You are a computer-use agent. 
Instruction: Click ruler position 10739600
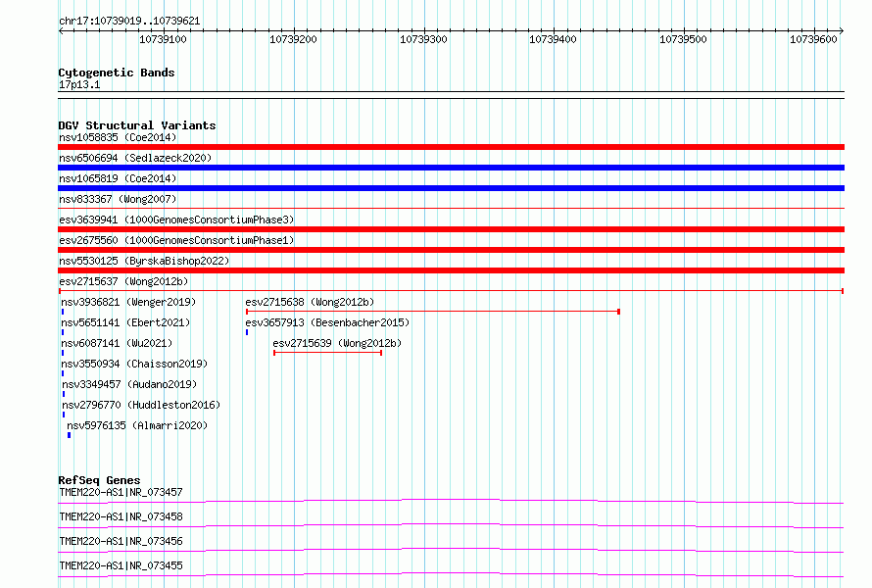coord(813,39)
